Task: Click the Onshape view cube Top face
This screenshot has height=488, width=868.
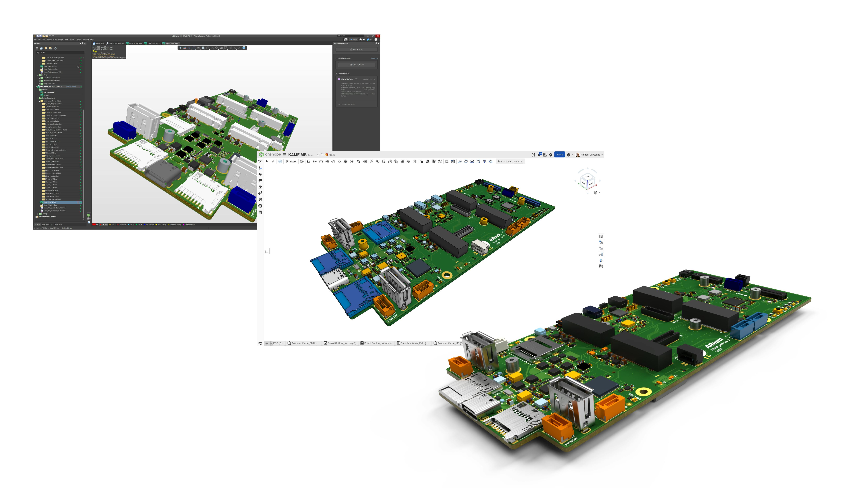Action: pos(588,176)
